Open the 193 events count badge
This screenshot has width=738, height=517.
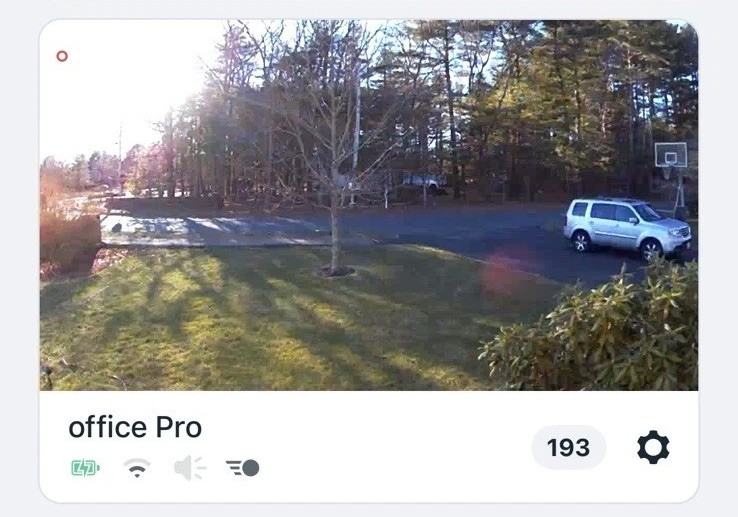[568, 447]
